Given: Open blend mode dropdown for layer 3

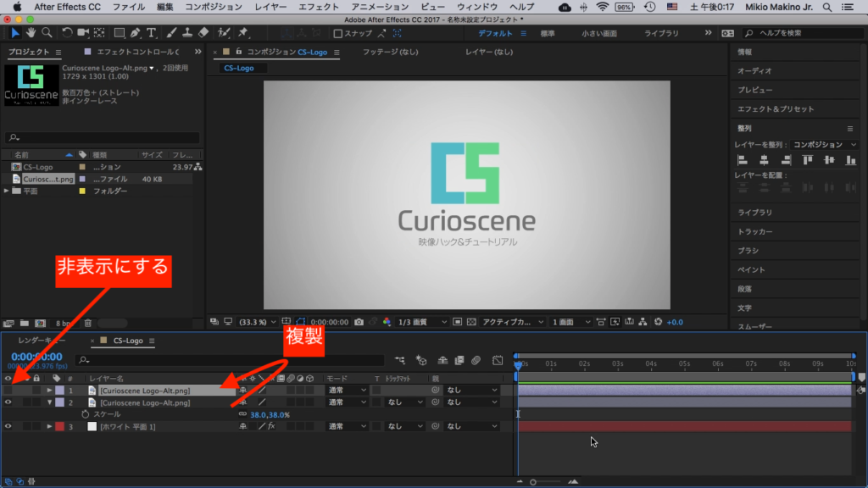Looking at the screenshot, I should pyautogui.click(x=347, y=426).
